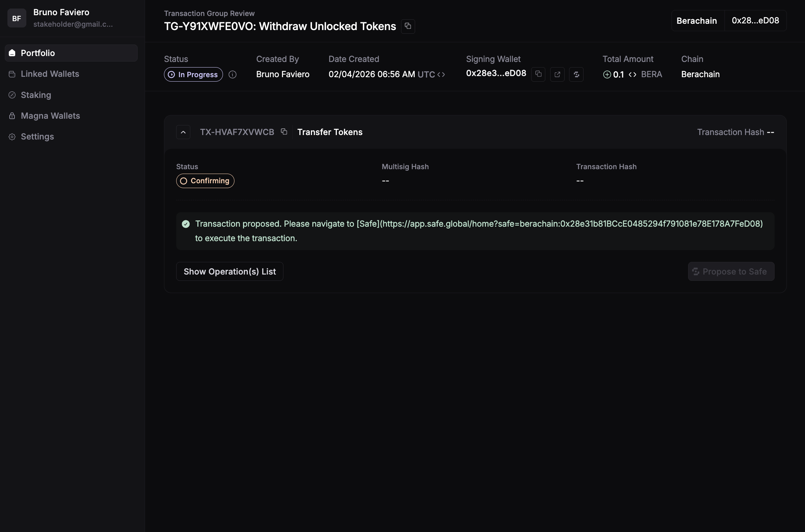Click Show Operation(s) List button
Viewport: 805px width, 532px height.
[230, 272]
